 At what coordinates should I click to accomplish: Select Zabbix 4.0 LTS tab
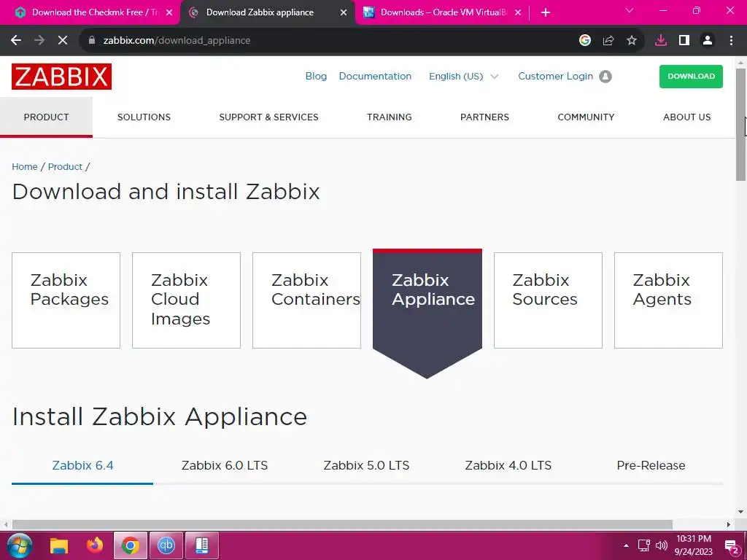[x=508, y=465]
